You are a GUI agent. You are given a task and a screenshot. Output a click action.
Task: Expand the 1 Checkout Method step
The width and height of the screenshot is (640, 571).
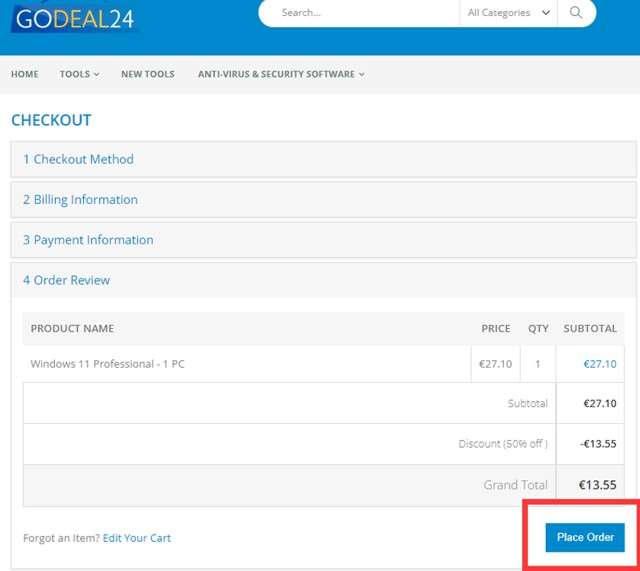point(78,159)
